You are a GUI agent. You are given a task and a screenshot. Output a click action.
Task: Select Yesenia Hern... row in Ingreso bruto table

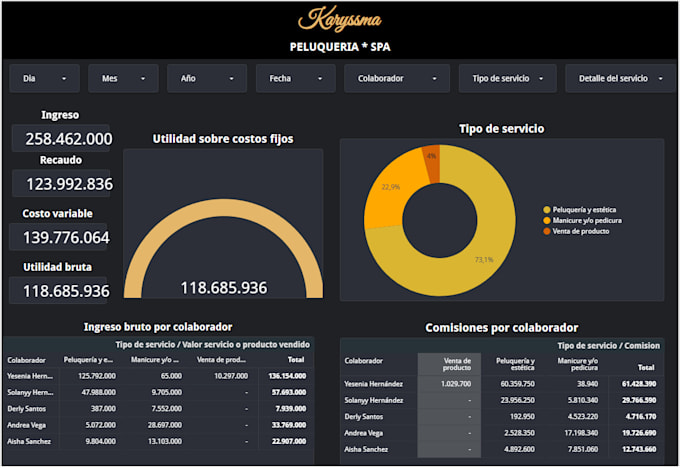(30, 376)
